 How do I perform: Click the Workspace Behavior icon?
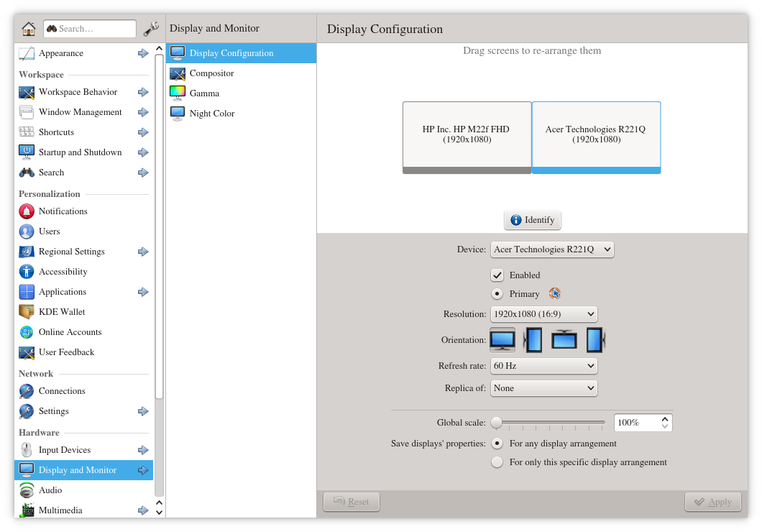(x=27, y=92)
